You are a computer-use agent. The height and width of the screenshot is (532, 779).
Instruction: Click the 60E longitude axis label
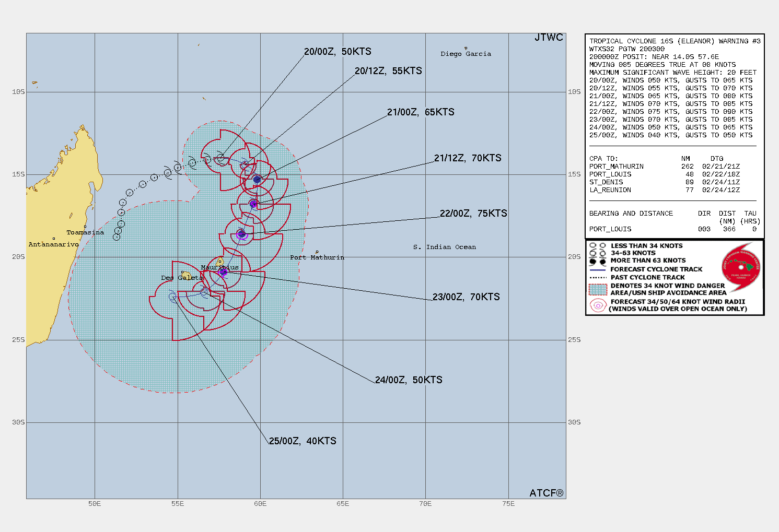(260, 504)
